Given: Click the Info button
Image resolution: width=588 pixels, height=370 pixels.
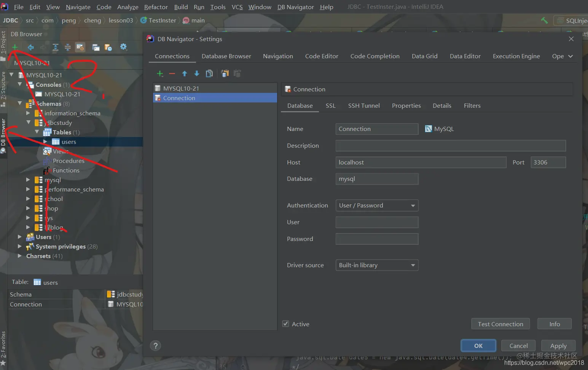Looking at the screenshot, I should pyautogui.click(x=555, y=324).
